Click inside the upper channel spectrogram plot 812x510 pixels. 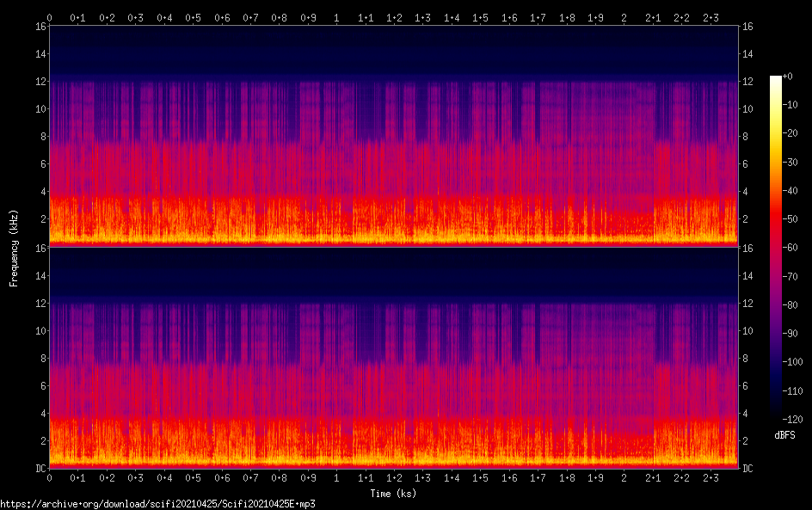[394, 136]
